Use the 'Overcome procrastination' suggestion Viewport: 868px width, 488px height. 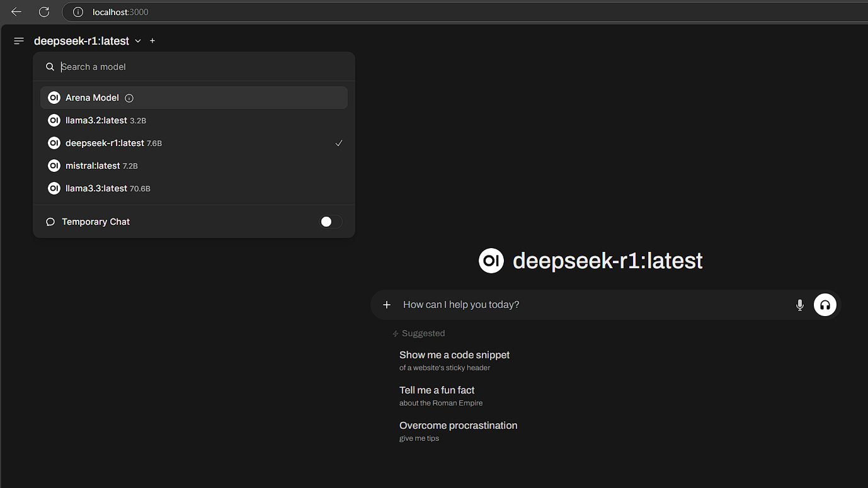pyautogui.click(x=458, y=431)
